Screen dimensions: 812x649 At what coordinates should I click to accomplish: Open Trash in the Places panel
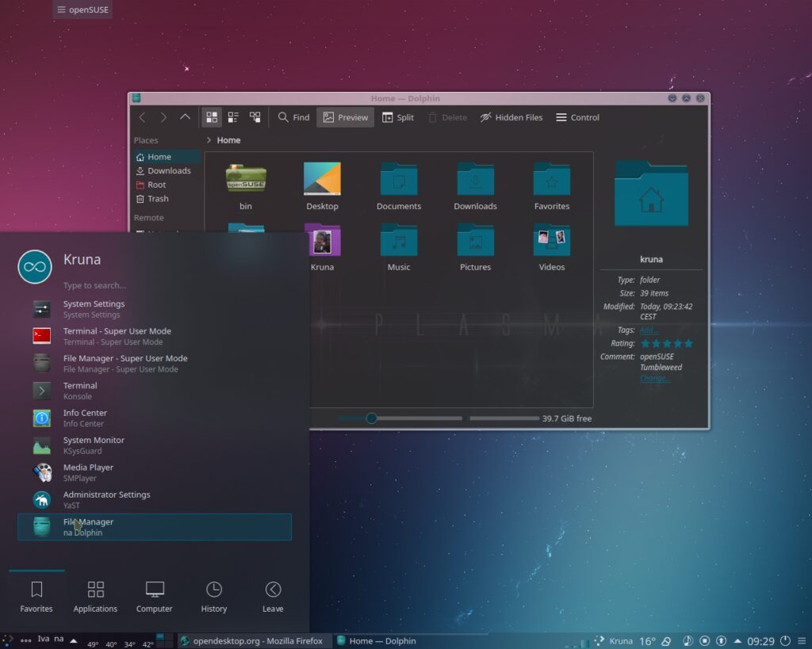pos(167,199)
